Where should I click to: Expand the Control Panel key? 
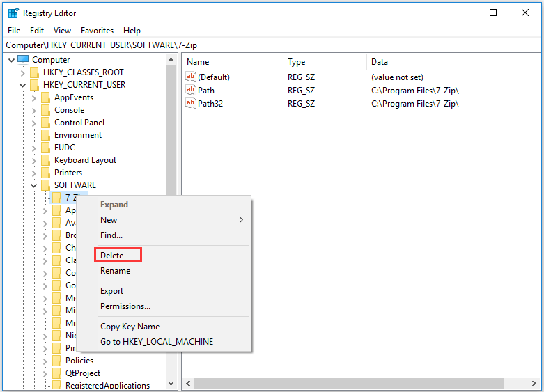pos(33,123)
